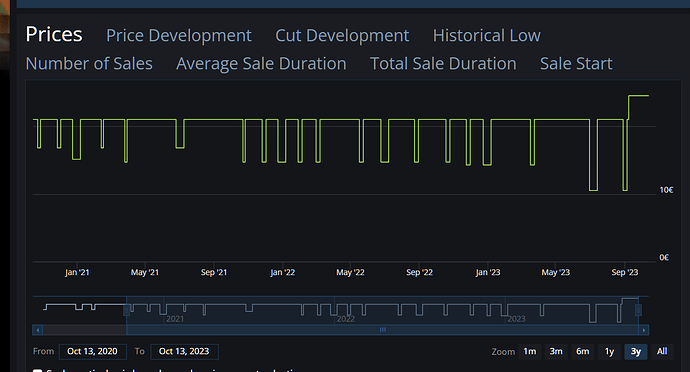
Task: Open the Price Development tab
Action: coord(179,36)
